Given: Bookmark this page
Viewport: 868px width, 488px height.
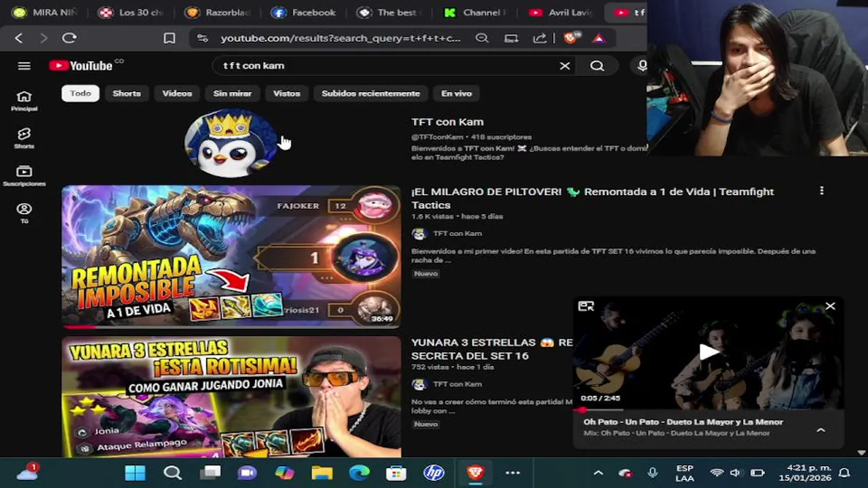Looking at the screenshot, I should [169, 39].
